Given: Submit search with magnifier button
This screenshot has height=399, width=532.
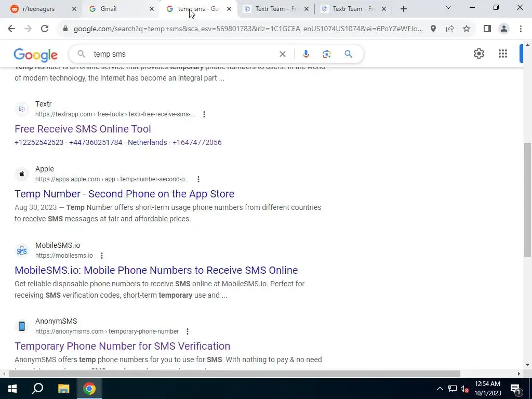Looking at the screenshot, I should click(x=349, y=54).
